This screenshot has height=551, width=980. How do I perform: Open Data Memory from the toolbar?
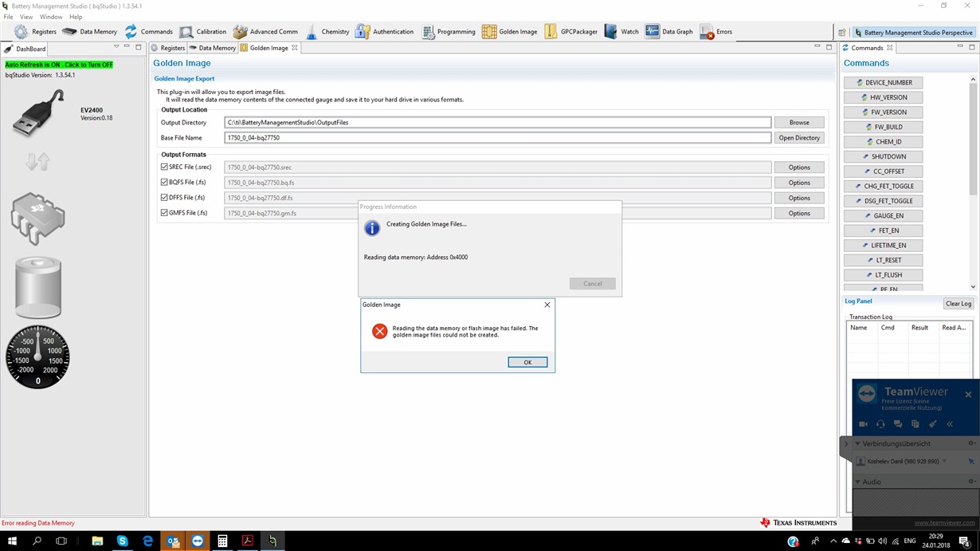89,32
